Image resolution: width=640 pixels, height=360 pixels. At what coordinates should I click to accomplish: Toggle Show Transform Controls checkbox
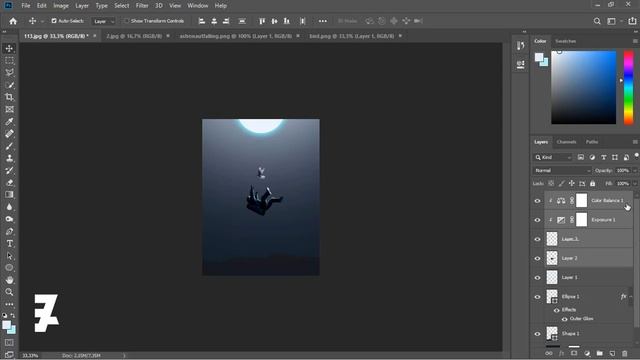[127, 21]
